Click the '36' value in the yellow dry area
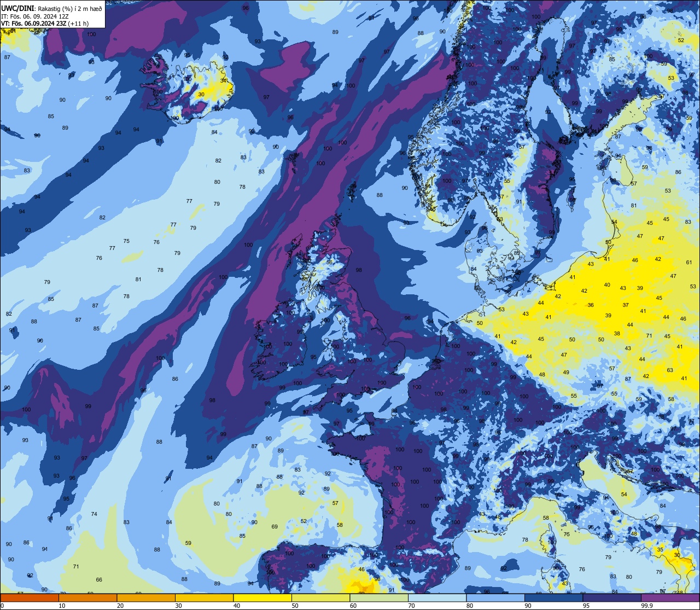700x610 pixels. [x=591, y=305]
